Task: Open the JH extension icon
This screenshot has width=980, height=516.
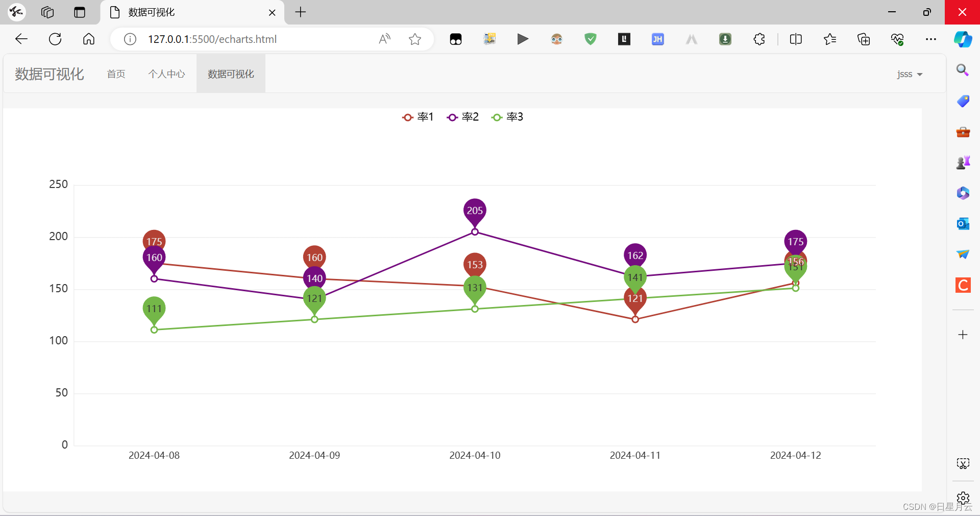Action: tap(658, 39)
